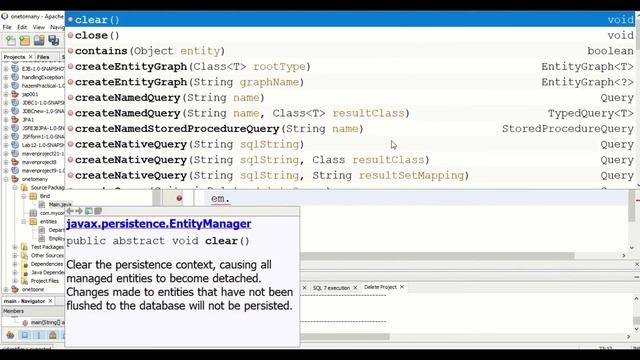Select the SQL 7 execution output tab

[331, 288]
